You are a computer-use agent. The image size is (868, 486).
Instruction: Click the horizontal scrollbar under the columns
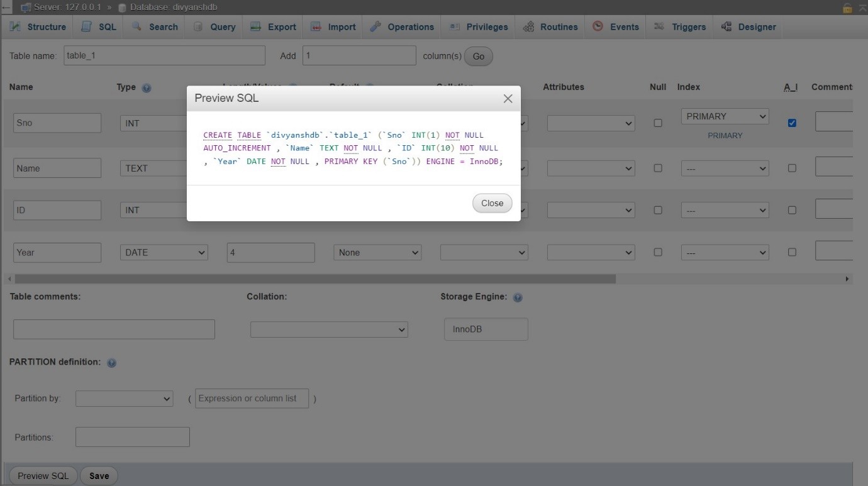(x=314, y=279)
